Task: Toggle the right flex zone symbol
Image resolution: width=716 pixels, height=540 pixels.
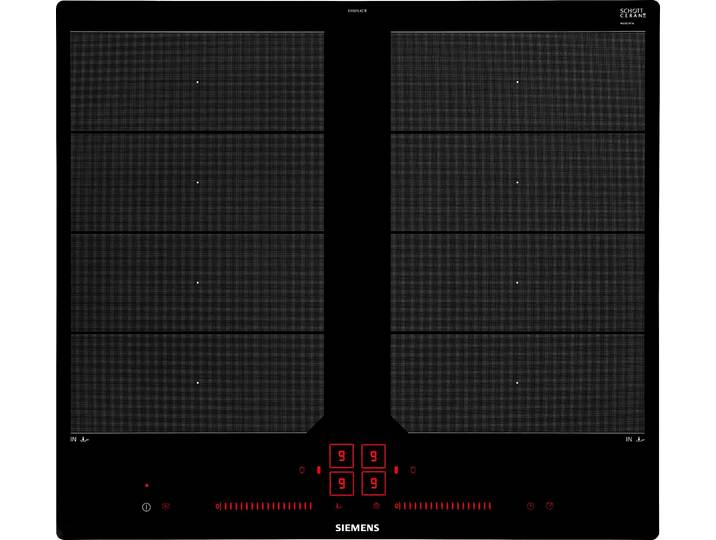Action: point(413,470)
